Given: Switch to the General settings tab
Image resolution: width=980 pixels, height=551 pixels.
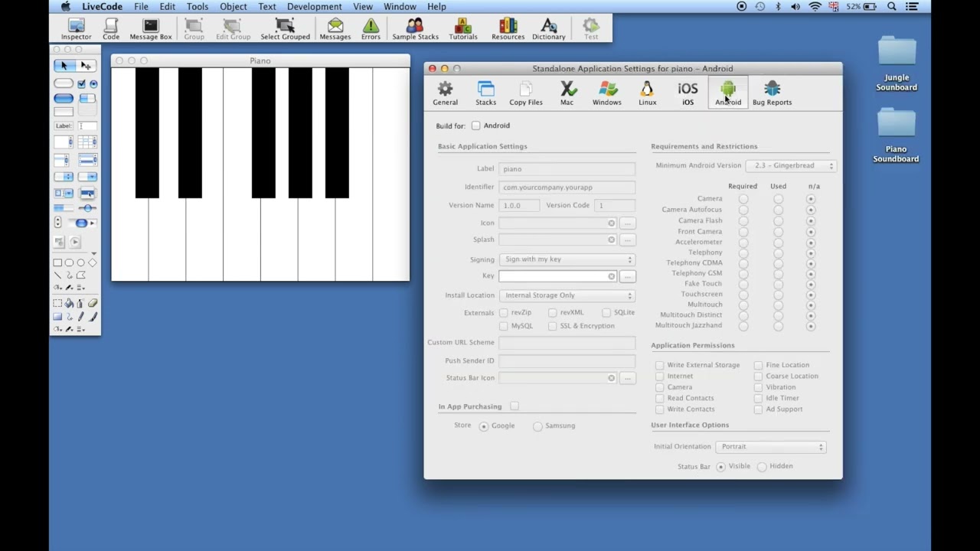Looking at the screenshot, I should click(445, 93).
